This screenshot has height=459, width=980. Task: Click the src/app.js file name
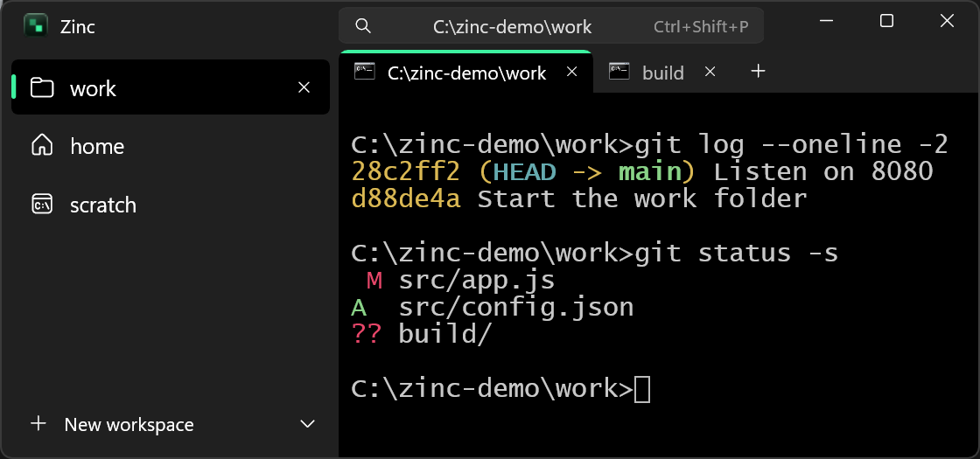tap(477, 281)
